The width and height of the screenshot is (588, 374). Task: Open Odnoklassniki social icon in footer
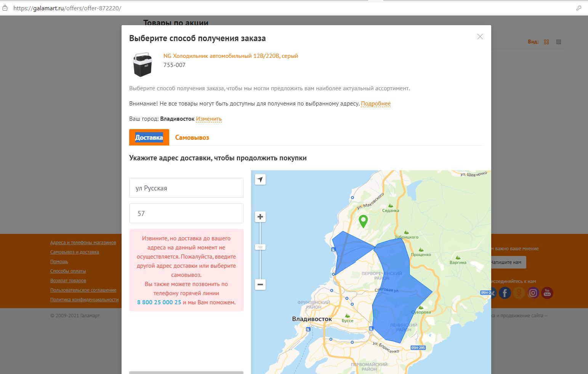519,293
